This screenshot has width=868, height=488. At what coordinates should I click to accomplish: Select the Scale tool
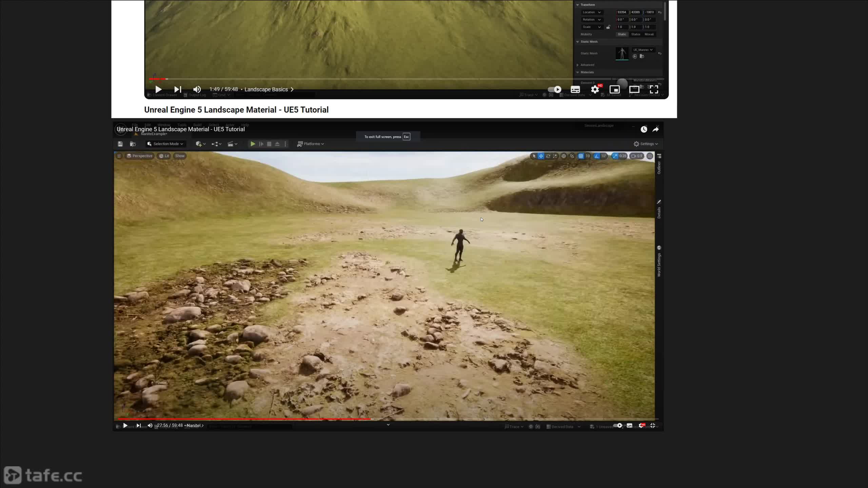pyautogui.click(x=555, y=156)
